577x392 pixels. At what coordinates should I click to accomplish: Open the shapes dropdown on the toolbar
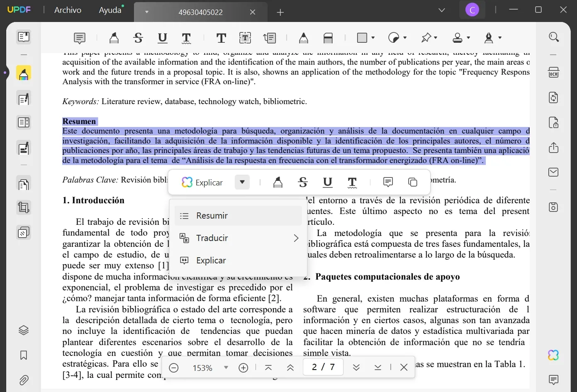[372, 38]
